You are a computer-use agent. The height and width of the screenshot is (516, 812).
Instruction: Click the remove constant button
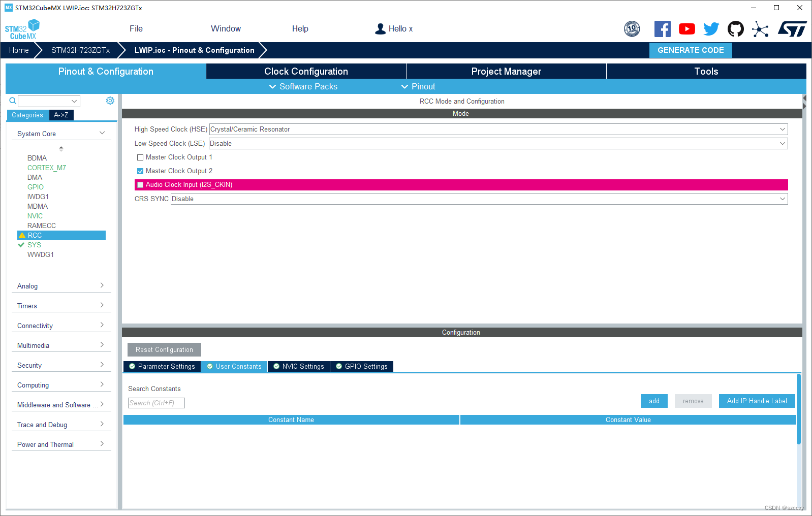pyautogui.click(x=693, y=401)
